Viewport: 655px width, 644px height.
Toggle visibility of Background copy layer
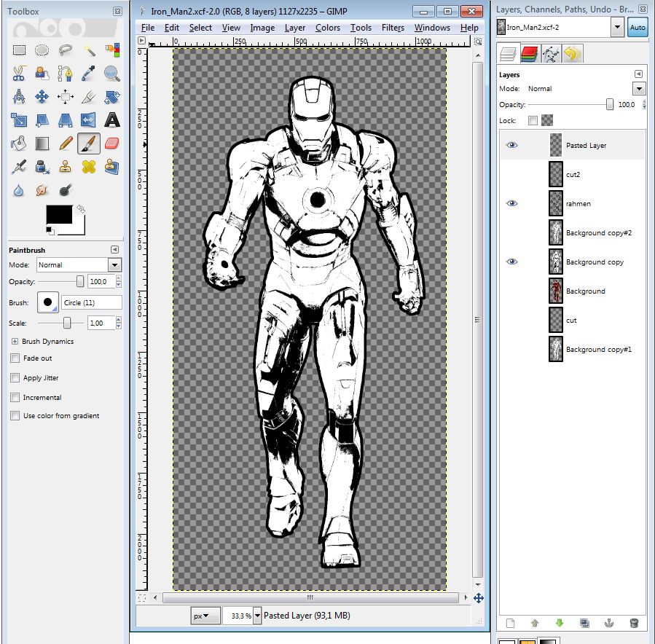[511, 262]
